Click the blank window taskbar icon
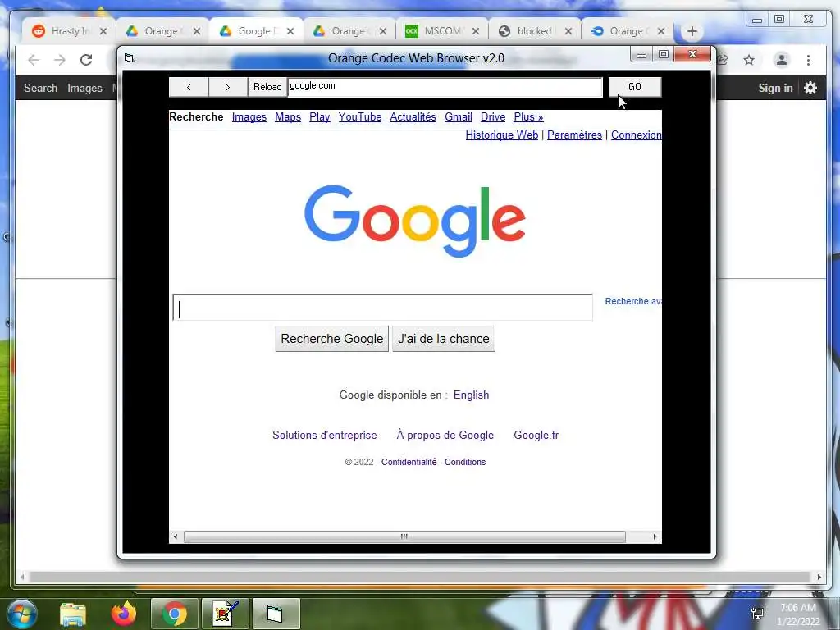The image size is (840, 630). 276,614
